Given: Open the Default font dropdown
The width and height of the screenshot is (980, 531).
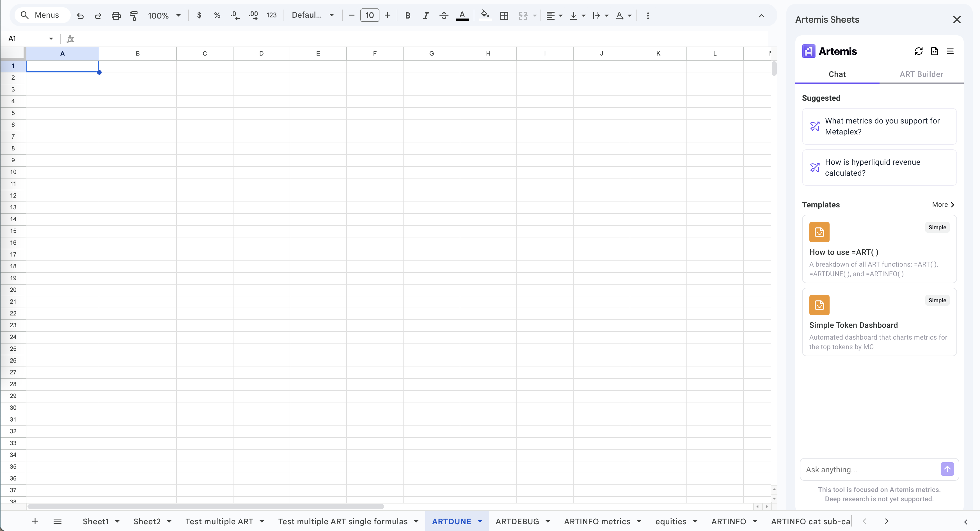Looking at the screenshot, I should point(313,15).
